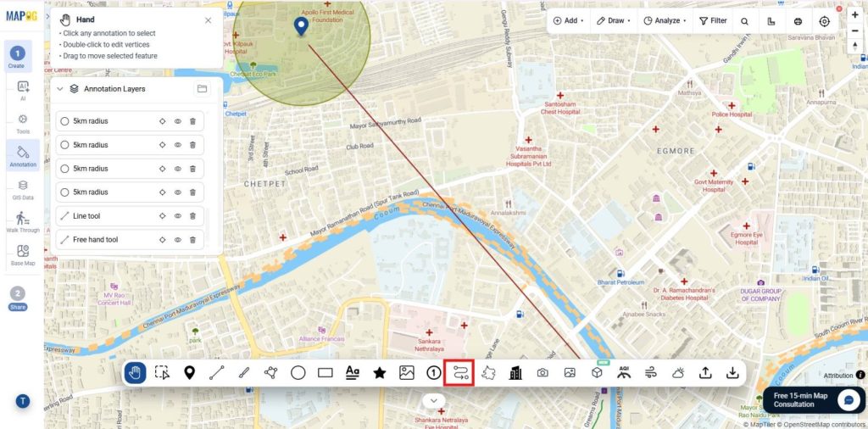Open the Tools sidebar item

[23, 124]
